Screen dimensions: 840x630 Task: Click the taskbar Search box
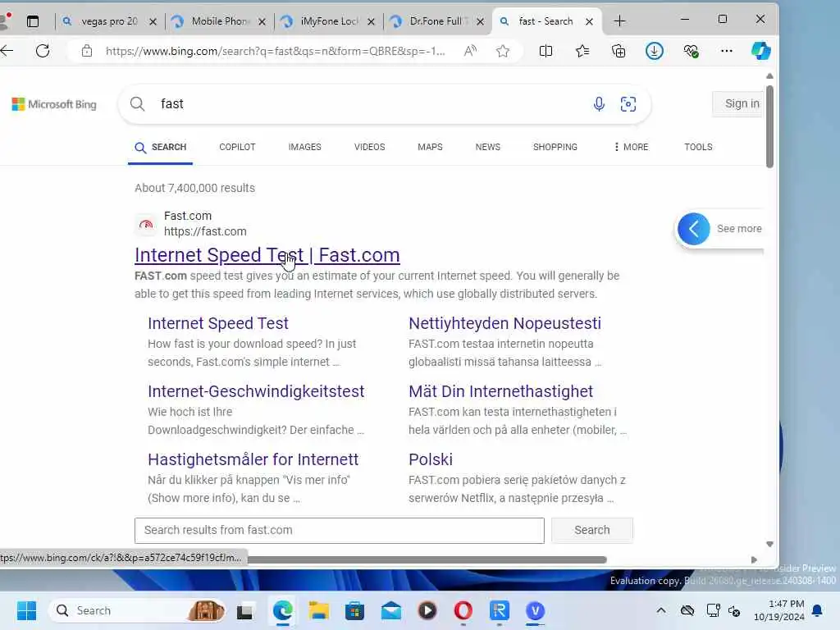point(137,610)
